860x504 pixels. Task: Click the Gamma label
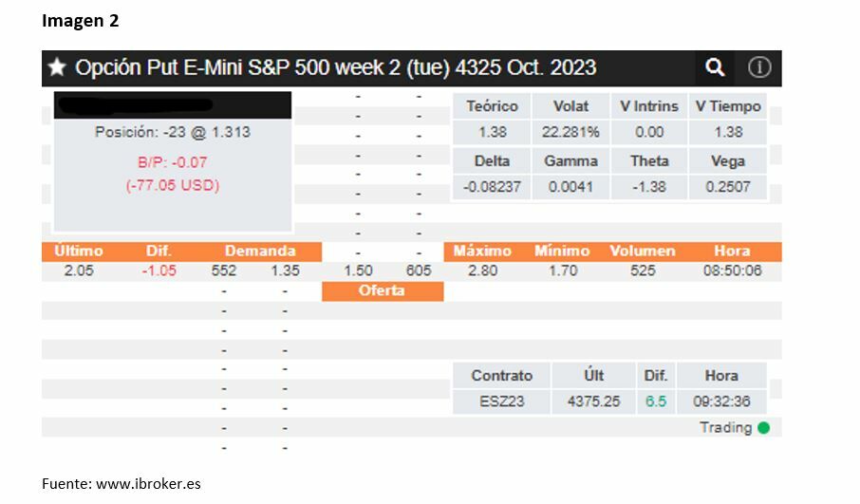570,161
